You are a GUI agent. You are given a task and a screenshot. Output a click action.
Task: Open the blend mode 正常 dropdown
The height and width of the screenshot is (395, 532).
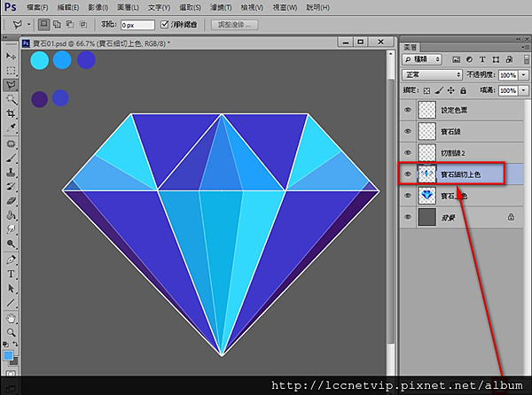pyautogui.click(x=431, y=75)
